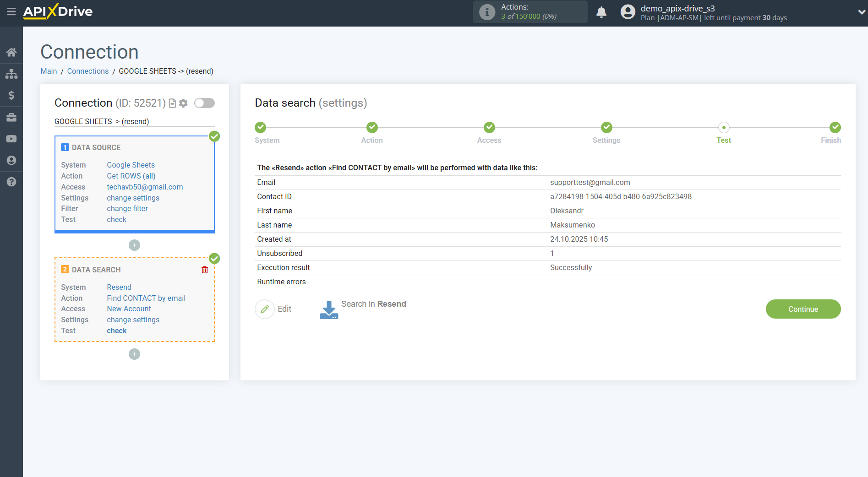
Task: Click the Edit pencil button
Action: (265, 309)
